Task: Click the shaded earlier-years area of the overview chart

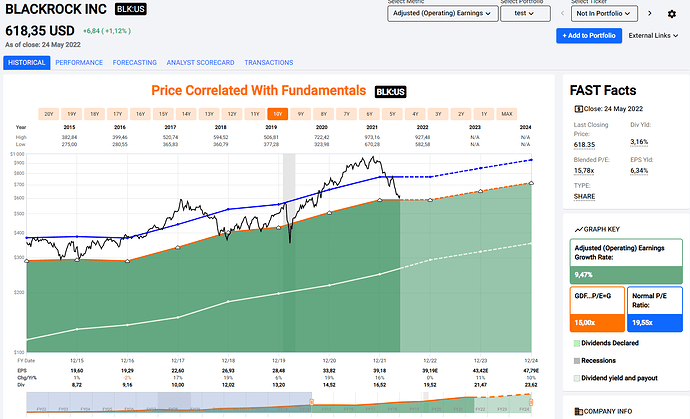Action: pos(169,402)
